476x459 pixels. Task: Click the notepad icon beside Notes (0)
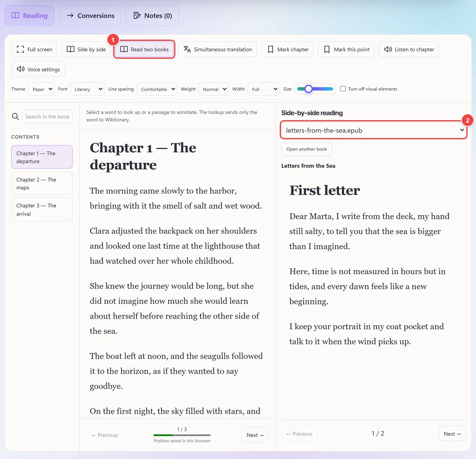[x=137, y=16]
